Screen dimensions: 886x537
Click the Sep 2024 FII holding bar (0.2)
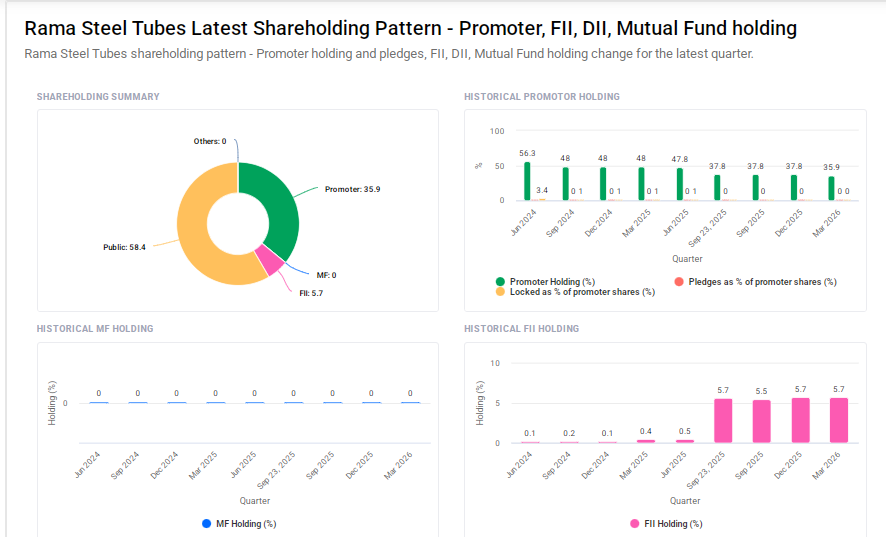(x=569, y=442)
